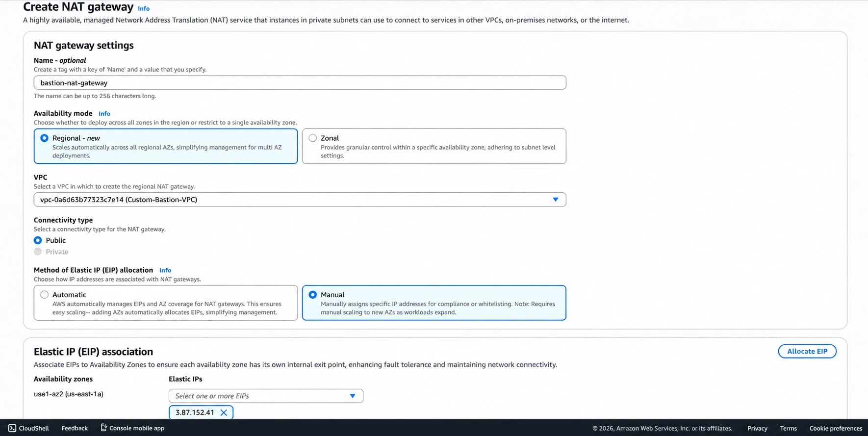Select Regional availability mode radio
Screen dimensions: 868x436
[x=45, y=138]
